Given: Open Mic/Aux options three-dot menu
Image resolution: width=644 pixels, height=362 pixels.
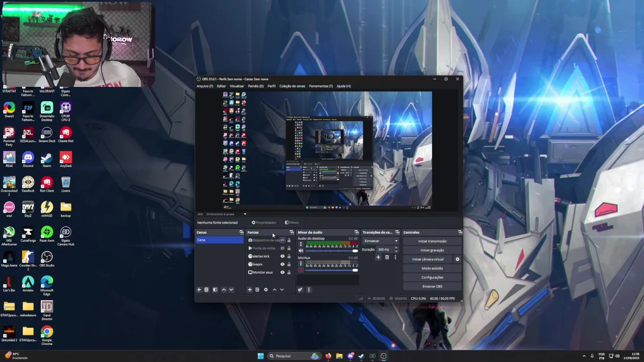Looking at the screenshot, I should 301,263.
